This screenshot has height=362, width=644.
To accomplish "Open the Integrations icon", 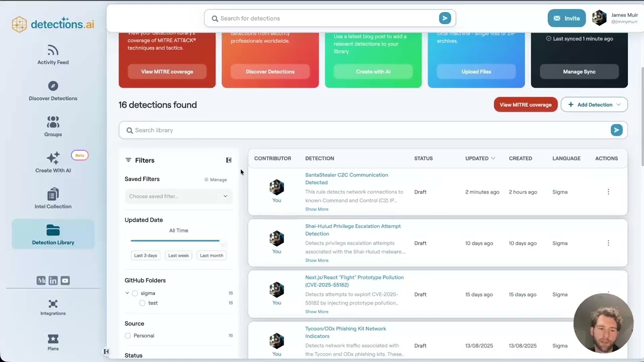I will [x=53, y=304].
